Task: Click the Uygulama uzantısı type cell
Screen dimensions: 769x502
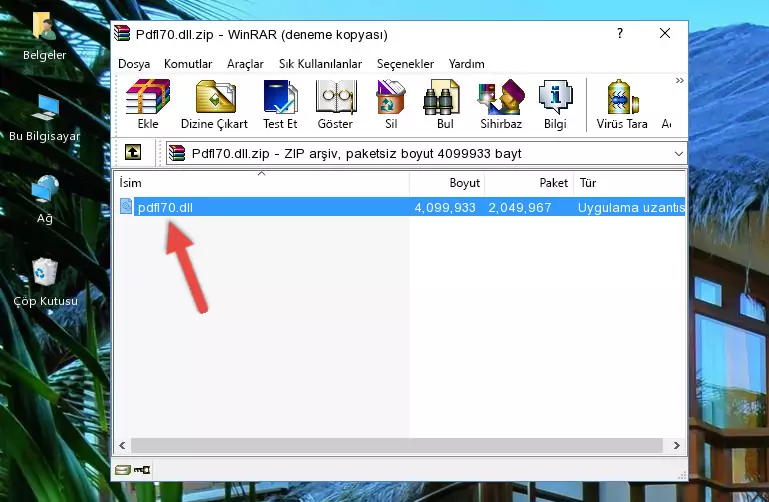Action: pos(631,208)
